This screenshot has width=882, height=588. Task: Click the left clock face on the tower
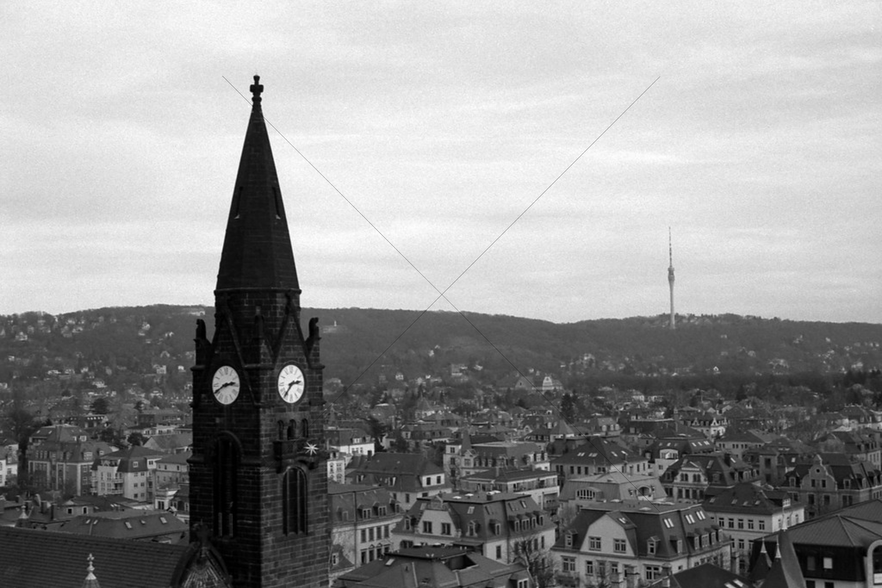pos(226,385)
